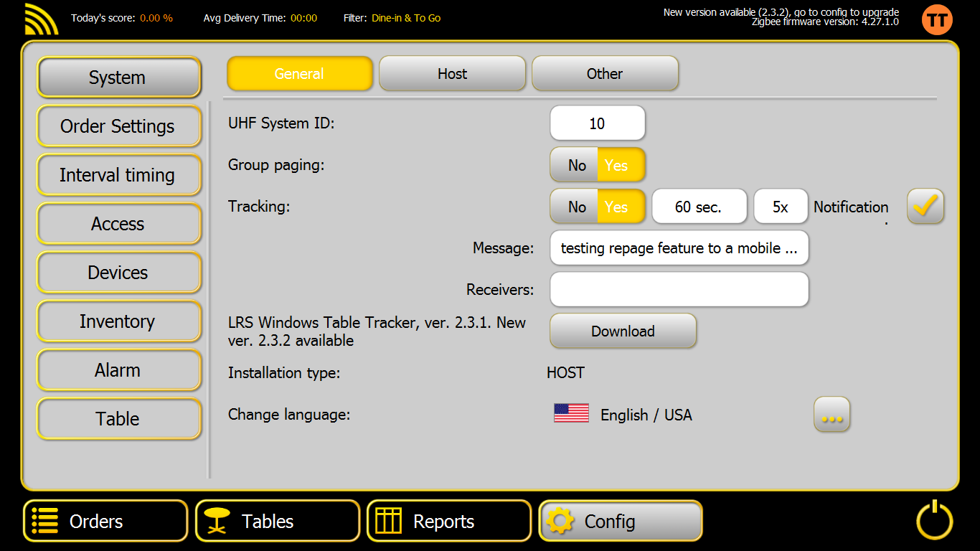Image resolution: width=980 pixels, height=551 pixels.
Task: Click the TT user avatar icon
Action: 937,19
